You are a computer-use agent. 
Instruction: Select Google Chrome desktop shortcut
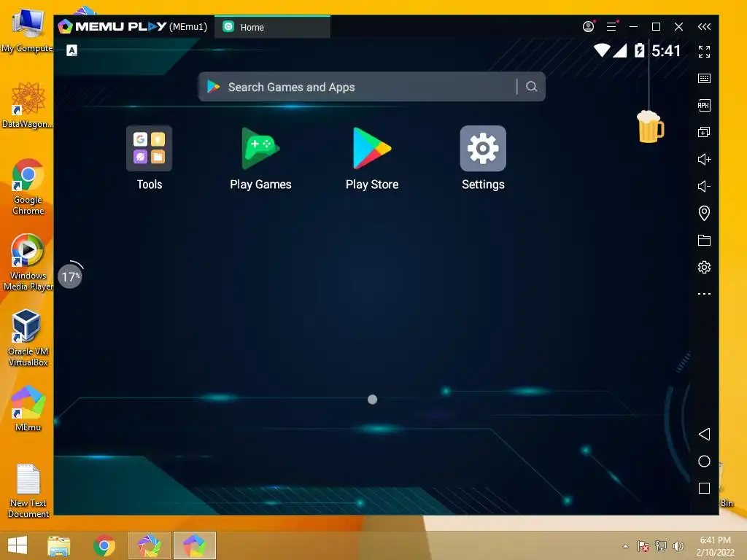28,187
